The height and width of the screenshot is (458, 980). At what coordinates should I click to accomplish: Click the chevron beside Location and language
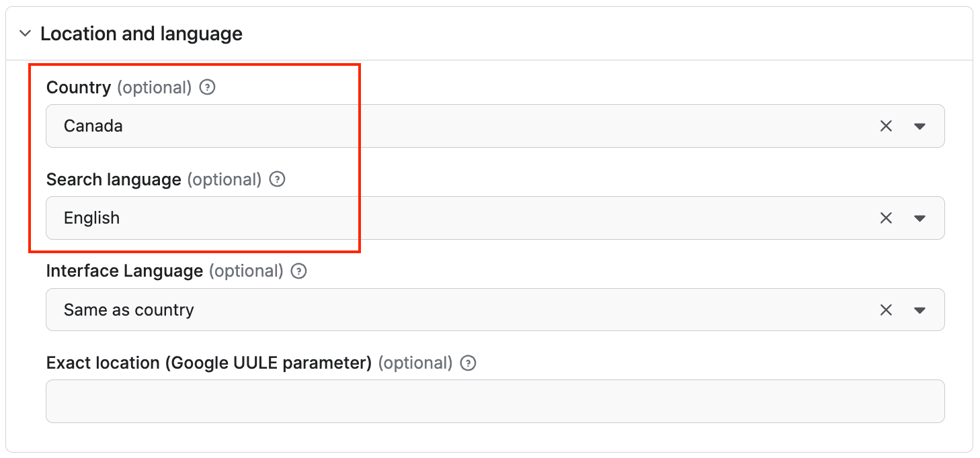click(25, 33)
